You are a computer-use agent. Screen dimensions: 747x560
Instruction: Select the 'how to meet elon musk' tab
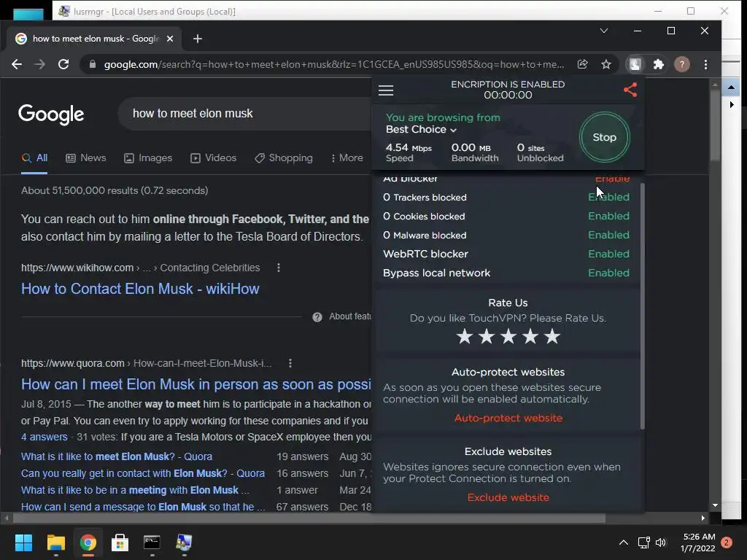[x=94, y=39]
